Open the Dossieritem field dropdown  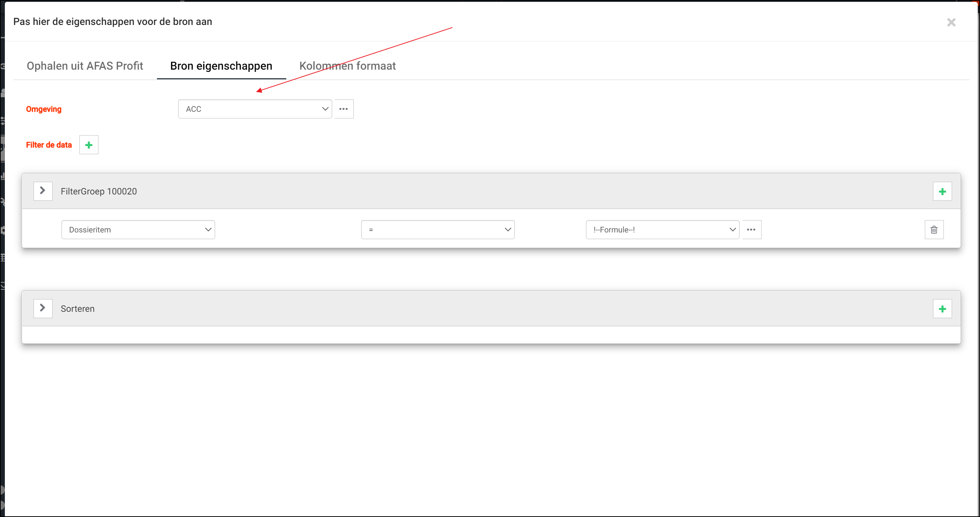click(138, 229)
